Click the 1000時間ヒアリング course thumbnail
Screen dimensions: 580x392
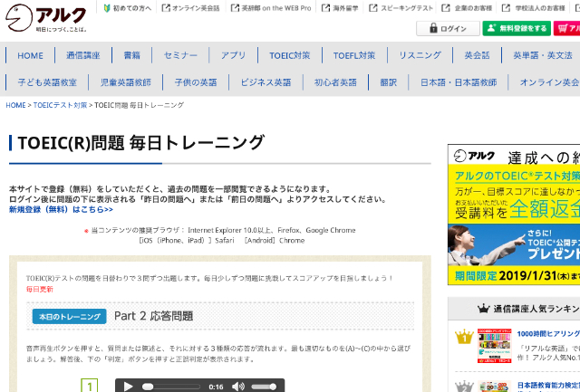(x=494, y=346)
